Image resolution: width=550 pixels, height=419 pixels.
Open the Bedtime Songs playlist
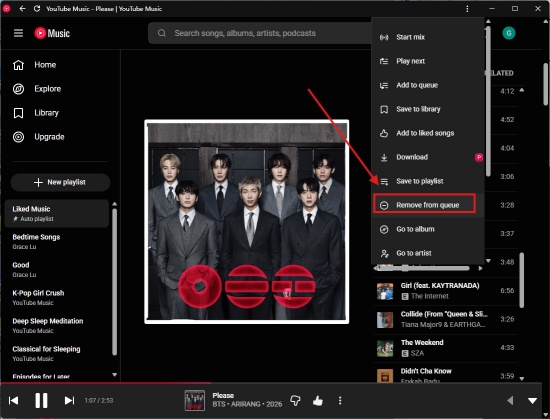(x=57, y=242)
